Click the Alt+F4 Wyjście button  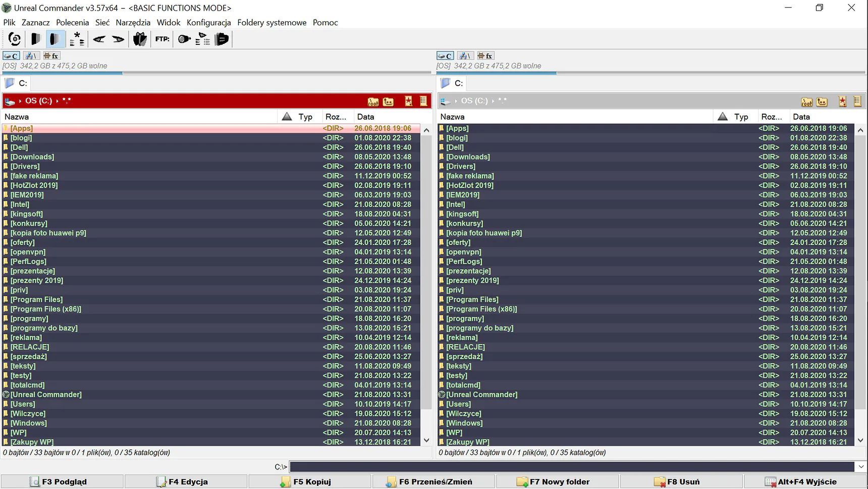point(805,481)
